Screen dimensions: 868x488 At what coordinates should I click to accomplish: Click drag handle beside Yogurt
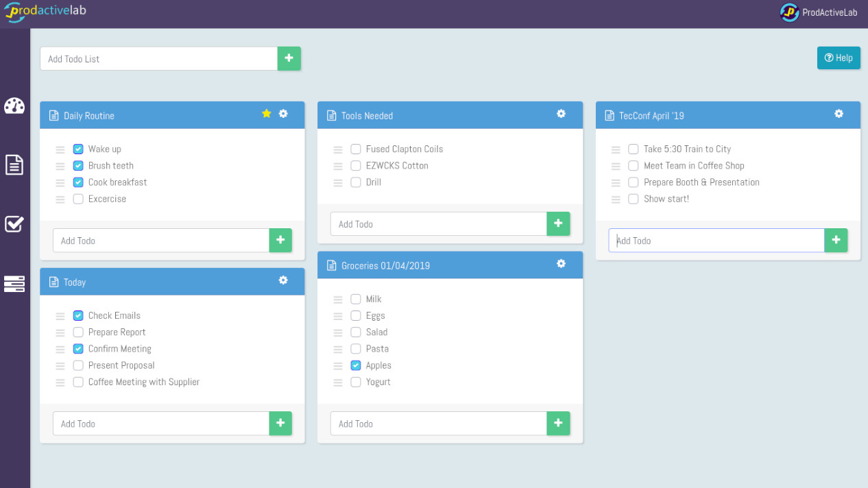click(338, 382)
